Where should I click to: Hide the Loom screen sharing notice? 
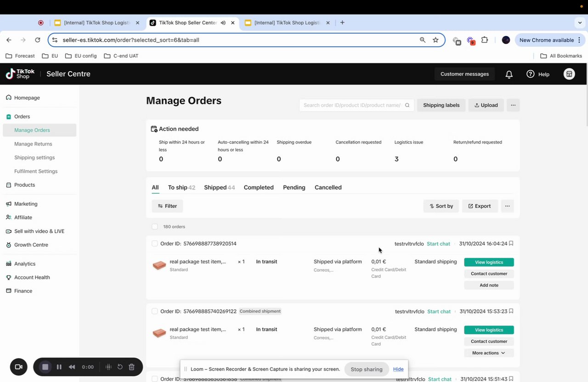tap(398, 369)
